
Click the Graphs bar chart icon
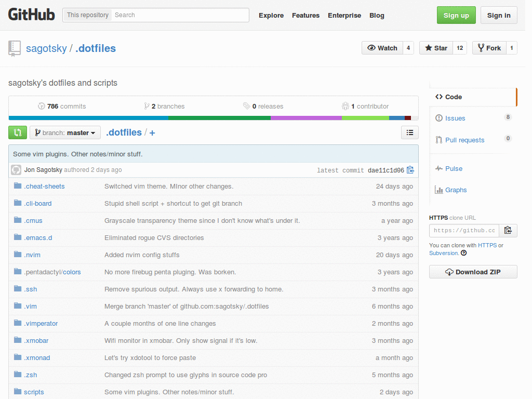pos(439,190)
